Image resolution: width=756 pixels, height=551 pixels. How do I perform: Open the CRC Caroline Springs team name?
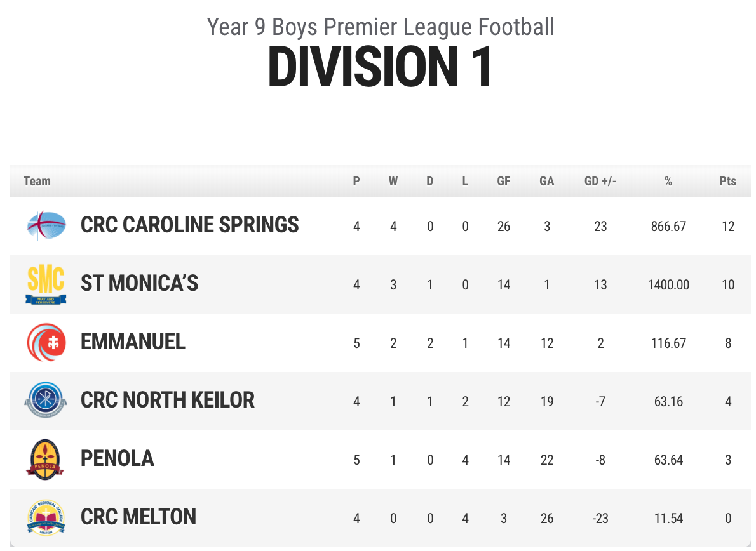click(189, 225)
